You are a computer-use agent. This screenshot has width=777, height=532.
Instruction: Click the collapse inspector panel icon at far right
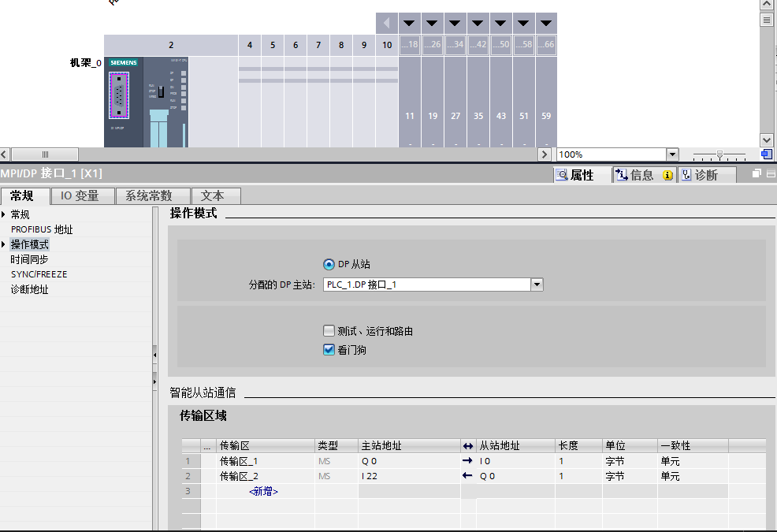coord(771,173)
